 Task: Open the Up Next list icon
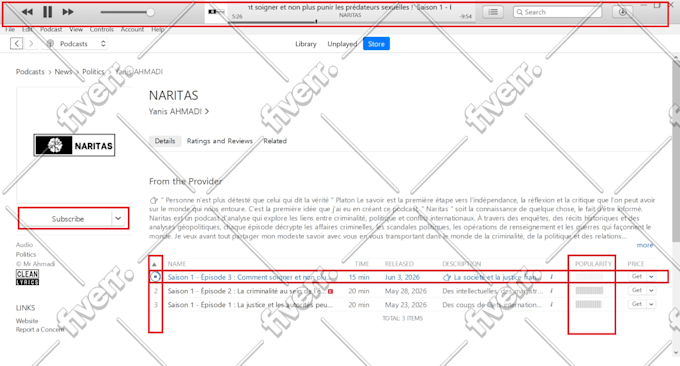493,12
